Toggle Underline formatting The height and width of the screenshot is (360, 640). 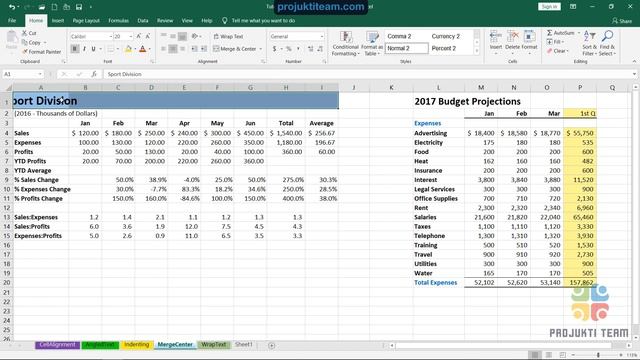[93, 49]
